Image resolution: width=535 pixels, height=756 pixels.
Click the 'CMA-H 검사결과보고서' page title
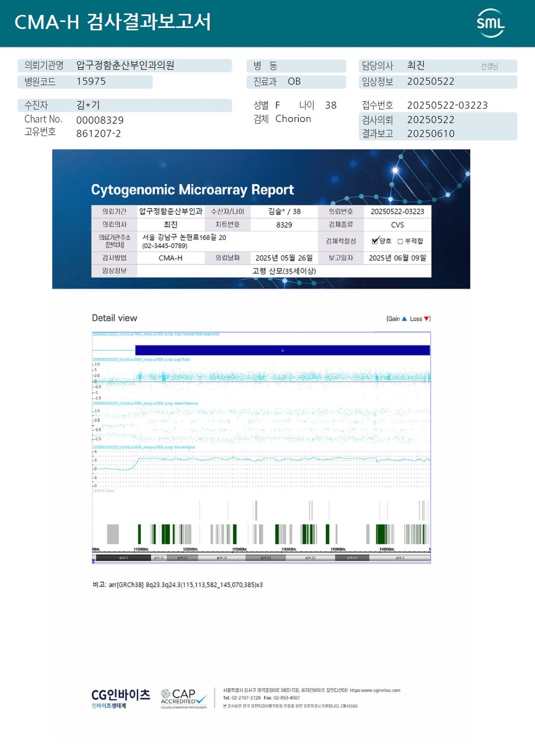[x=112, y=22]
